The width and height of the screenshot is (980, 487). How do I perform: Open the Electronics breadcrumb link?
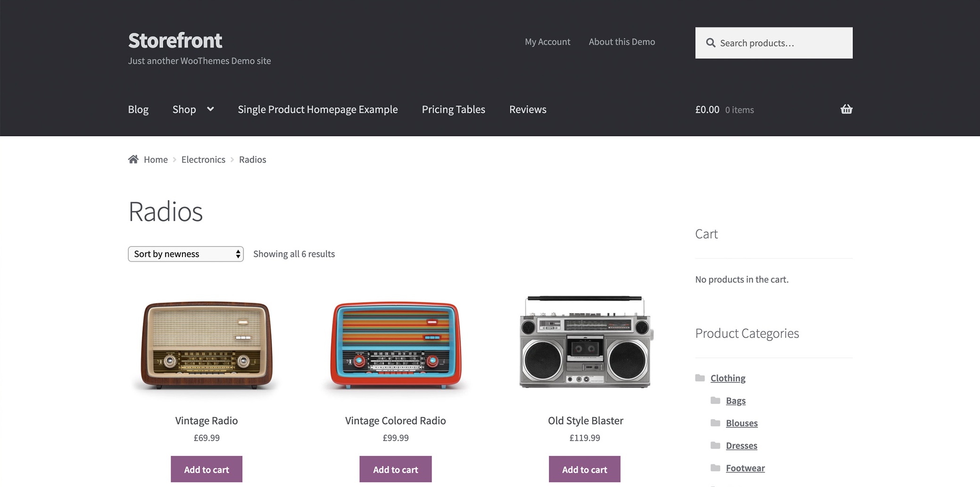[x=203, y=160]
